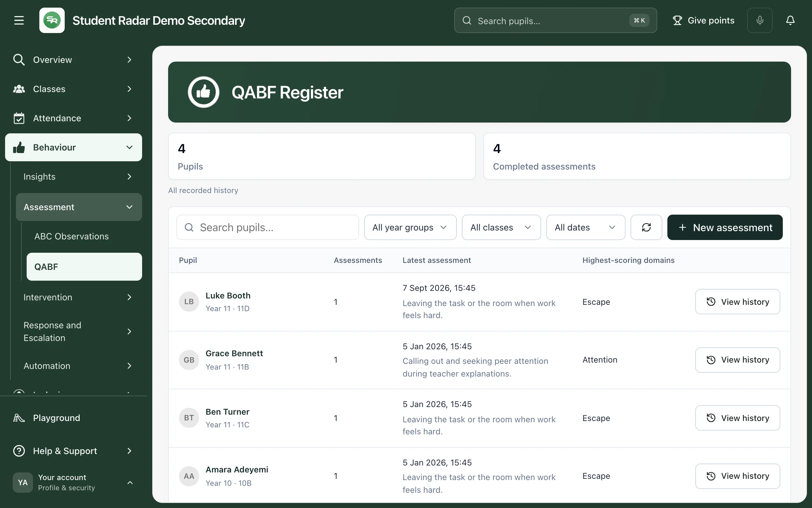Click the Playground slide icon
Image resolution: width=812 pixels, height=508 pixels.
(x=19, y=418)
